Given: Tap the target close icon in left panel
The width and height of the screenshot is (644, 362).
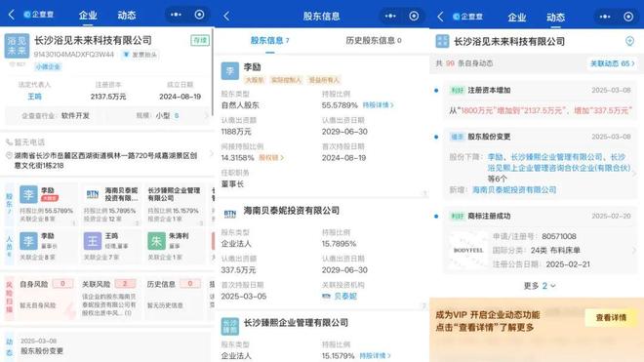Looking at the screenshot, I should click(200, 15).
